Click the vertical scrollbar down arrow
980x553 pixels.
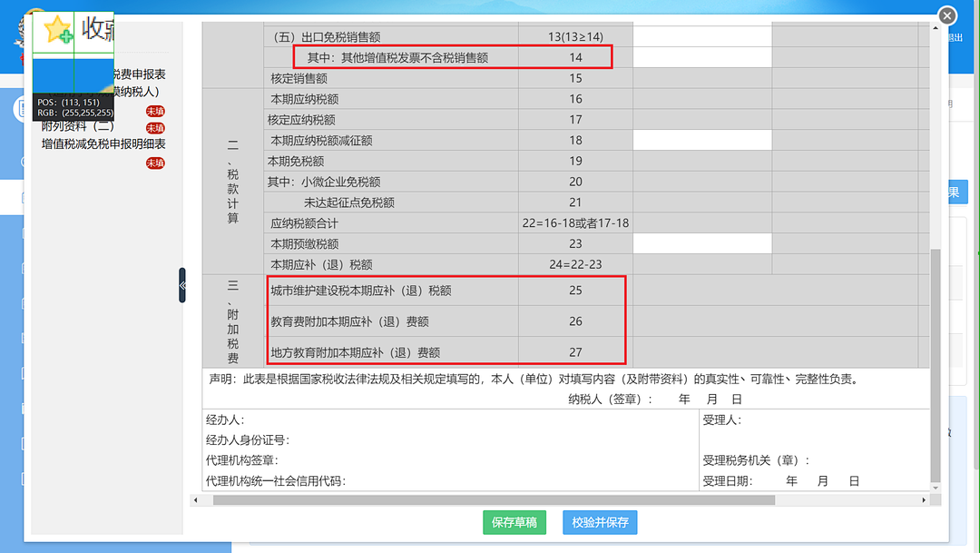pyautogui.click(x=936, y=488)
